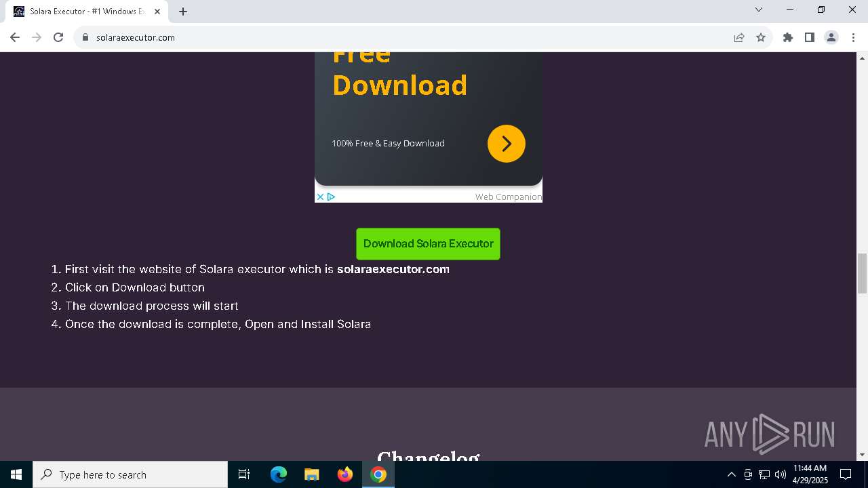Viewport: 868px width, 488px height.
Task: Click the 'Click on Download button' step
Action: (135, 287)
